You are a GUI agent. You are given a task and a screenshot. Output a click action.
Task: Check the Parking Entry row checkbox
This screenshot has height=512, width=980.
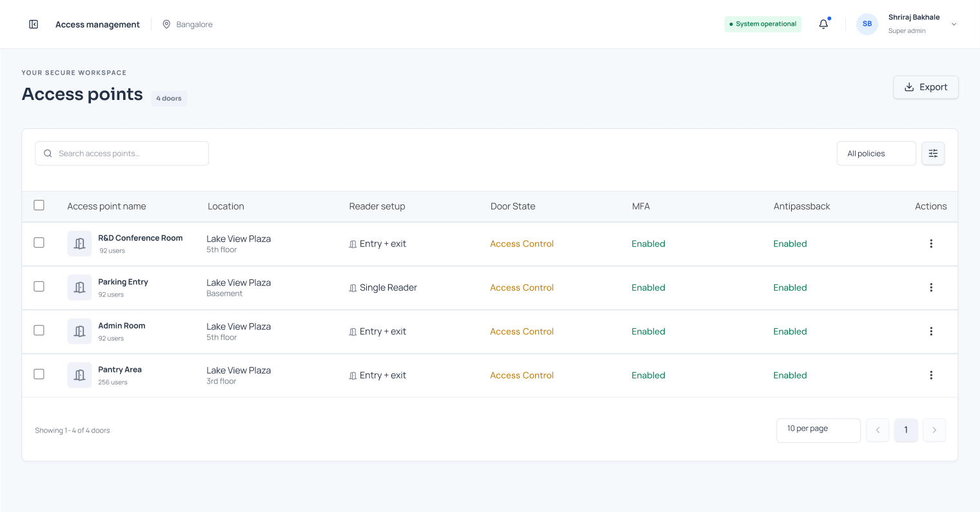tap(39, 286)
